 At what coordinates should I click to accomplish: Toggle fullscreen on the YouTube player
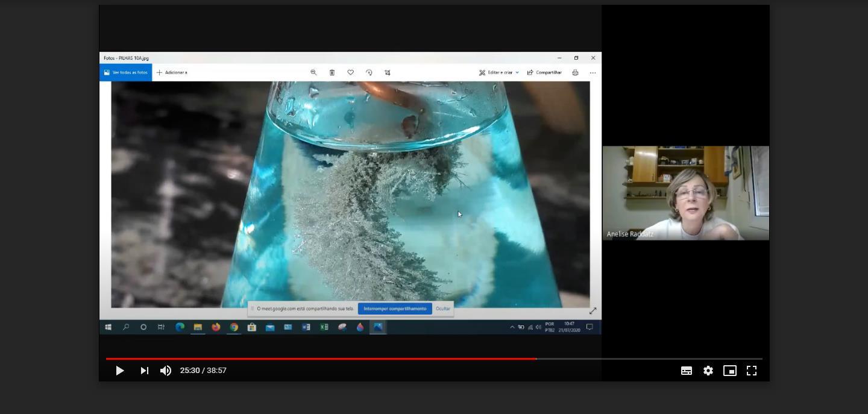pyautogui.click(x=751, y=371)
